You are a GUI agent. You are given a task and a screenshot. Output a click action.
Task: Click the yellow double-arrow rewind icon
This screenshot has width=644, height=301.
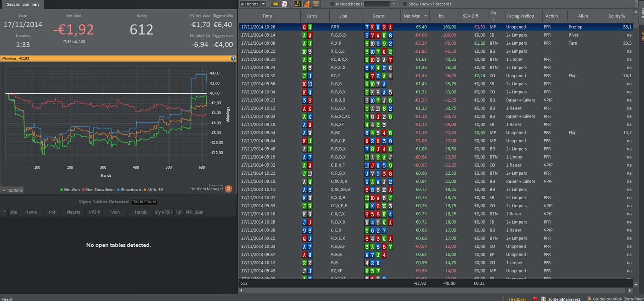pyautogui.click(x=275, y=4)
